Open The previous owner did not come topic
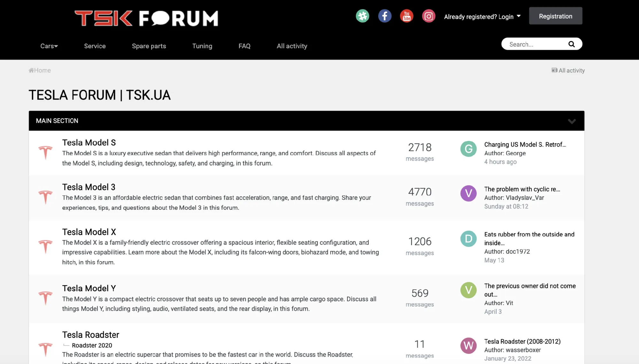This screenshot has height=364, width=639. [x=530, y=290]
